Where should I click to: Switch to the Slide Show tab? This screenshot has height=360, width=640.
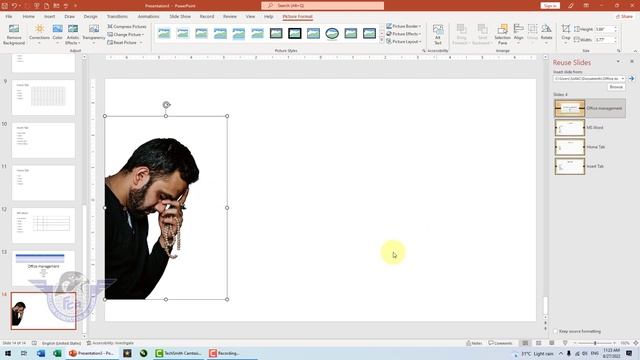180,16
